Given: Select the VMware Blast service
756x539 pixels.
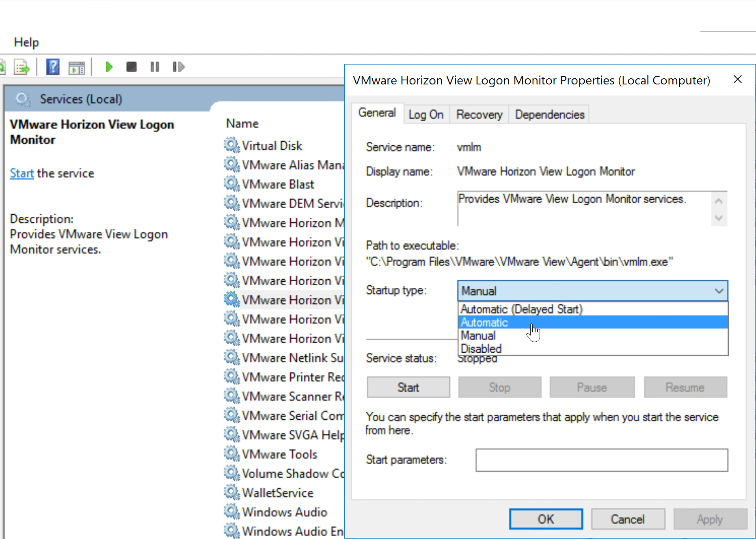Looking at the screenshot, I should coord(283,184).
